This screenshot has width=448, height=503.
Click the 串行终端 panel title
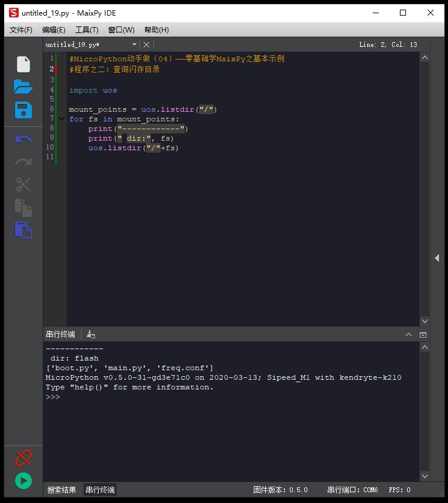click(x=60, y=334)
